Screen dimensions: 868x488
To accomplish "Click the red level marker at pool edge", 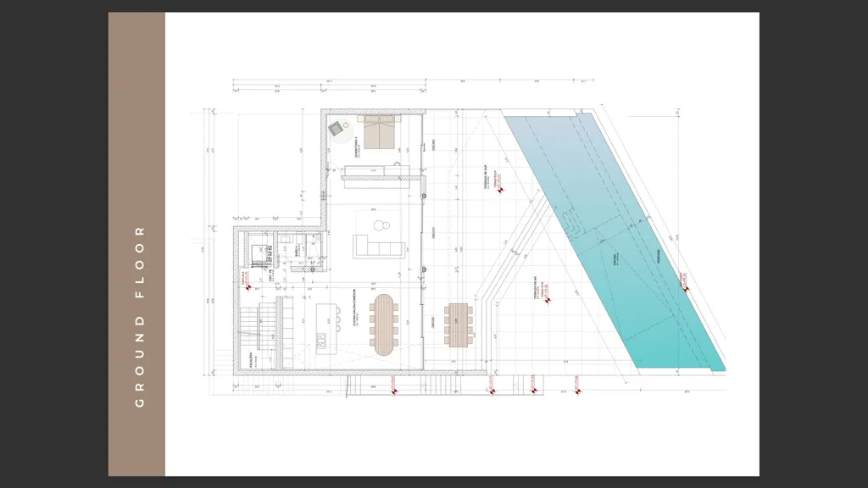I will click(x=686, y=288).
